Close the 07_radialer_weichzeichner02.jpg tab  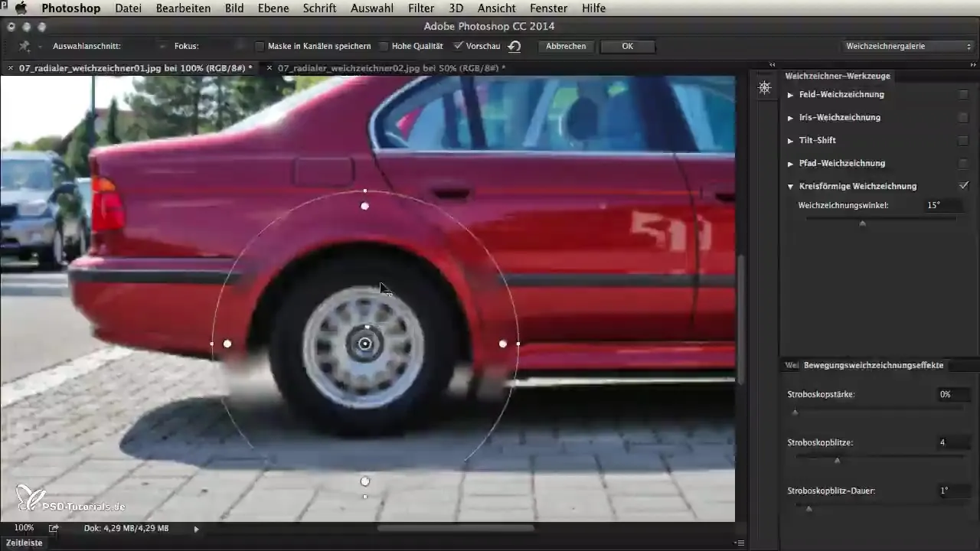coord(269,68)
